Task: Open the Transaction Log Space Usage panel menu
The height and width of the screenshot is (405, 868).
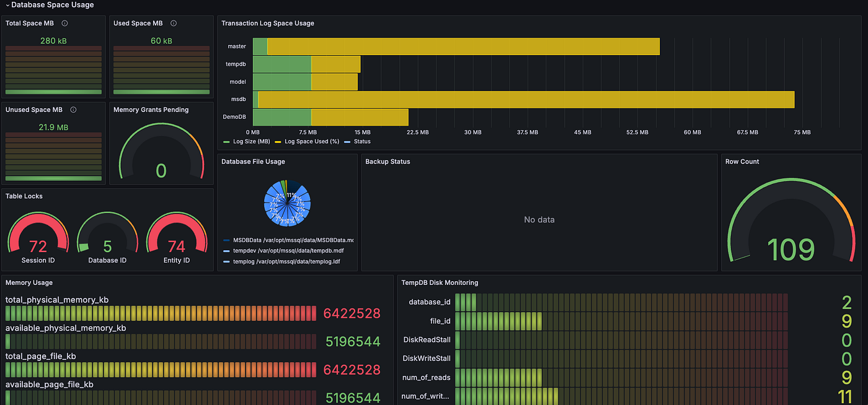Action: 267,23
